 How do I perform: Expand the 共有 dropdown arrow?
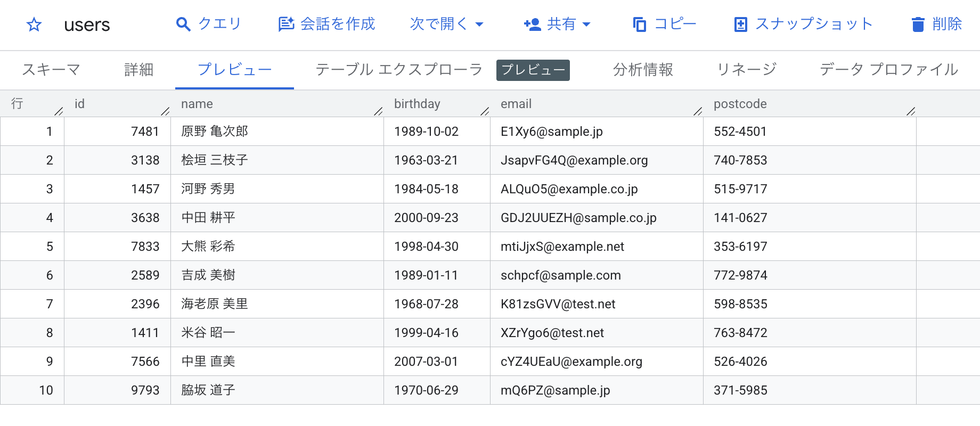pyautogui.click(x=586, y=24)
